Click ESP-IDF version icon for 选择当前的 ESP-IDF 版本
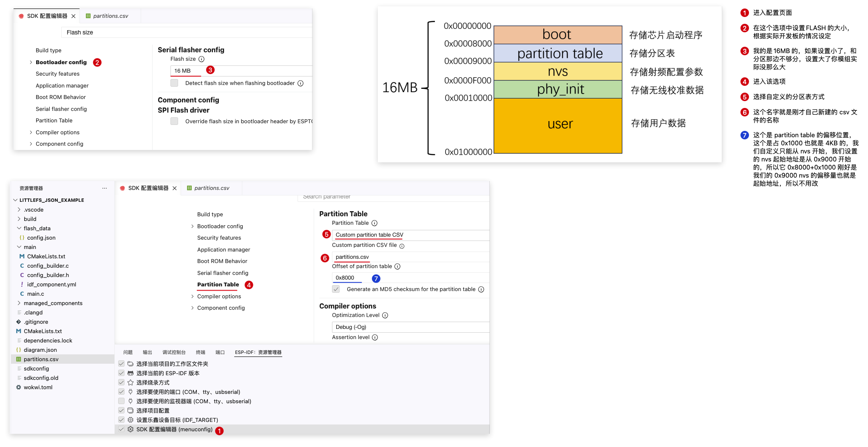This screenshot has height=447, width=868. [130, 373]
